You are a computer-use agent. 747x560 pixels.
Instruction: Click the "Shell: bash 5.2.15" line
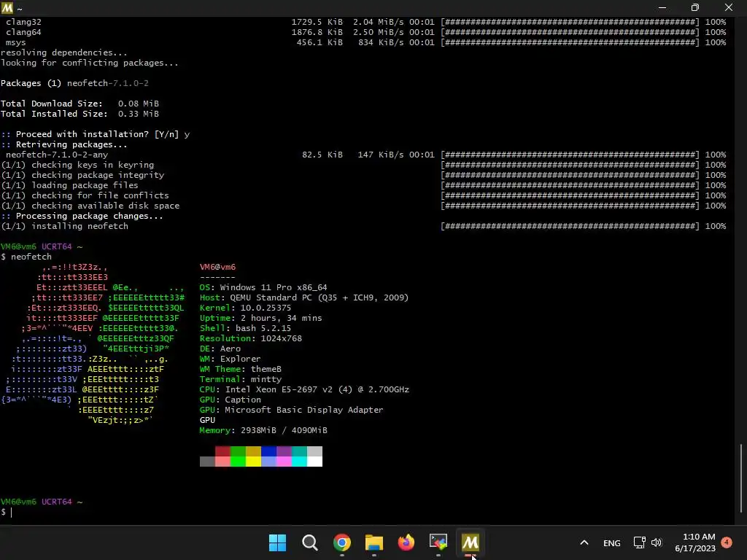click(245, 329)
